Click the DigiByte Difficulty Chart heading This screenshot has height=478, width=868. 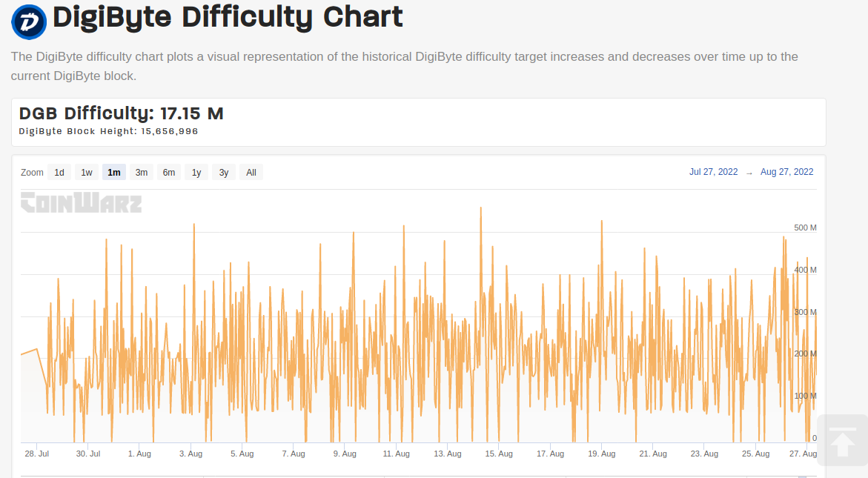click(x=228, y=18)
